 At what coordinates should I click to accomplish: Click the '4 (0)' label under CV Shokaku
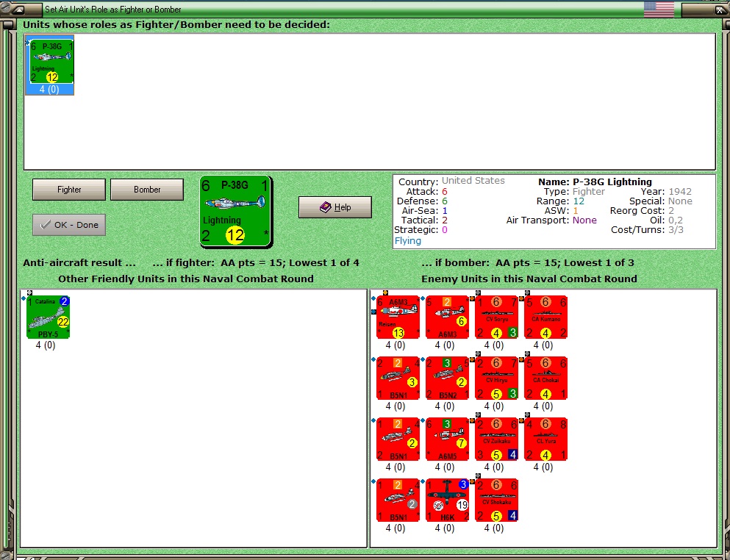pyautogui.click(x=494, y=528)
